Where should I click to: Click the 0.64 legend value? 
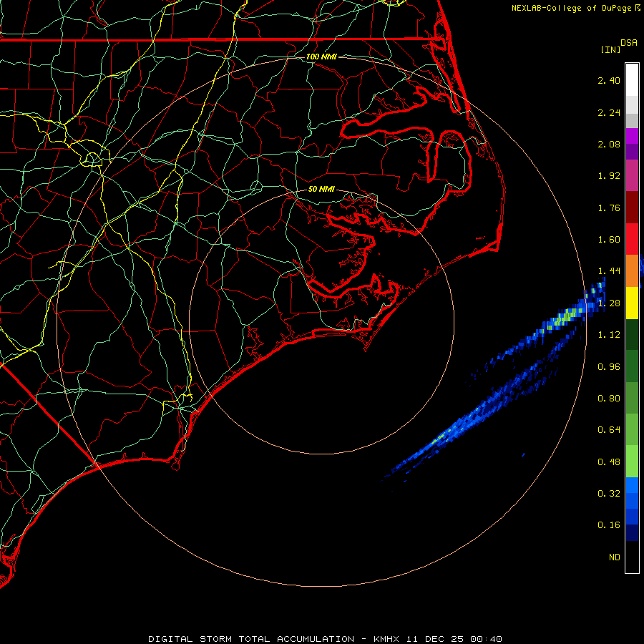609,430
